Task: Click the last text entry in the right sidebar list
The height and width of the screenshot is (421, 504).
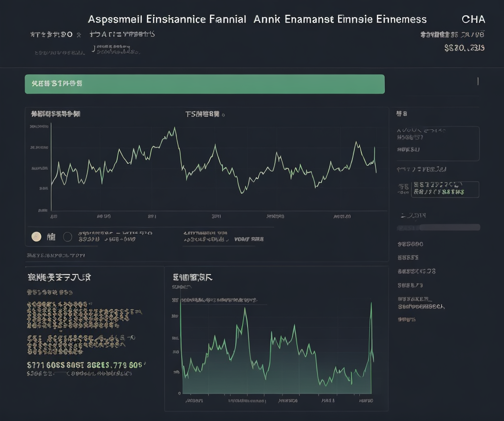Action: pos(407,319)
